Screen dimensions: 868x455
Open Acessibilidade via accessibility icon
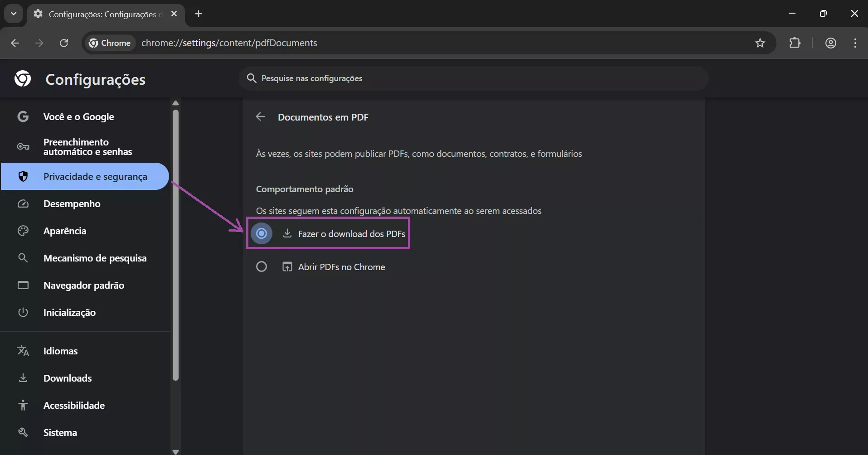23,405
